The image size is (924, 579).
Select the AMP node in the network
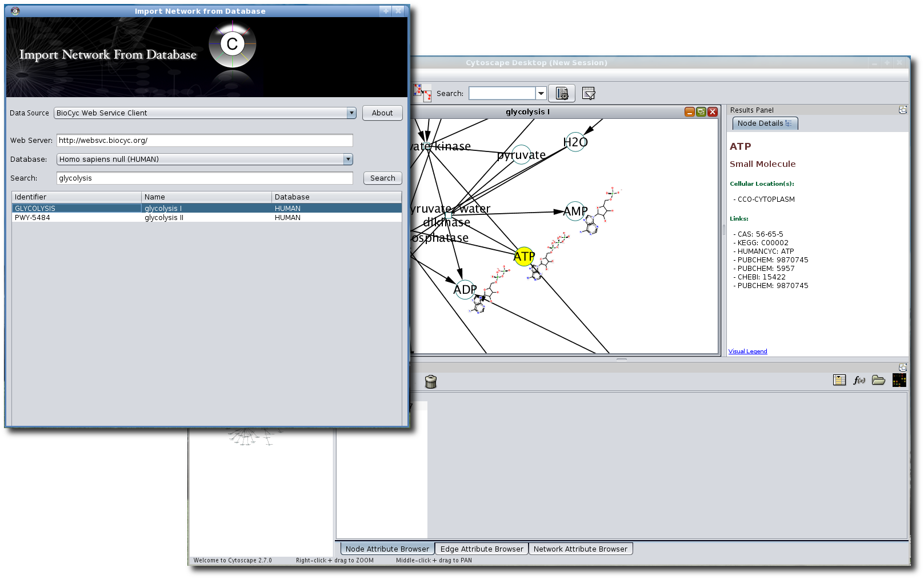tap(575, 211)
